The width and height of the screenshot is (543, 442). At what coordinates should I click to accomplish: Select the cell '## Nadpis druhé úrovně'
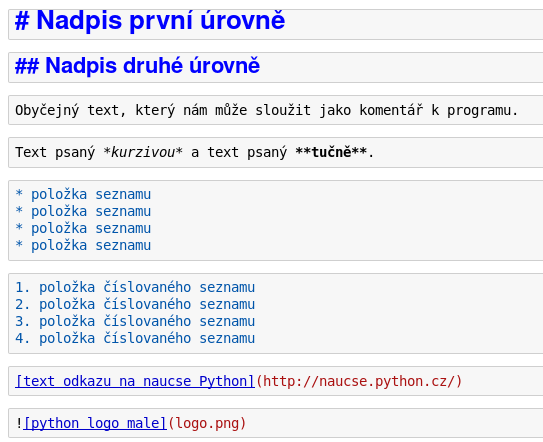[x=276, y=67]
